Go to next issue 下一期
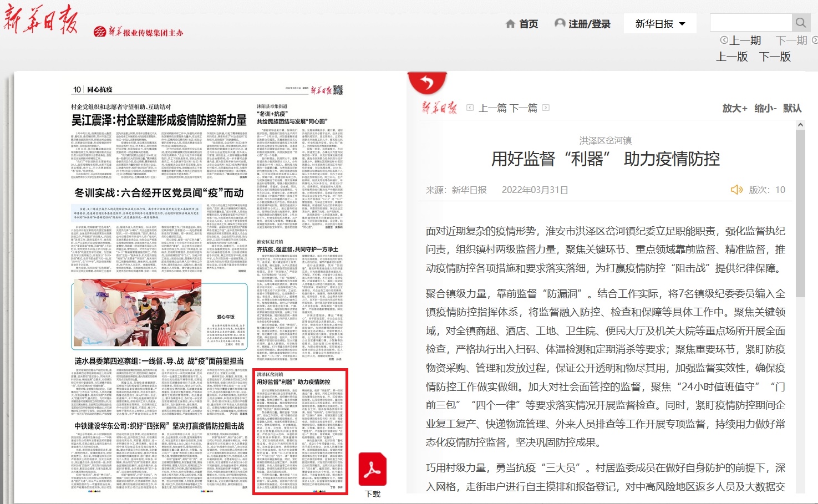 (x=791, y=40)
